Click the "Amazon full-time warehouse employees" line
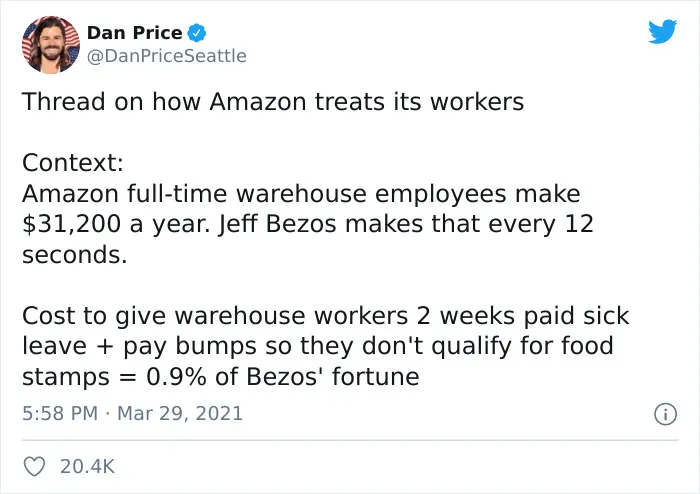Viewport: 700px width, 494px height. 264,194
